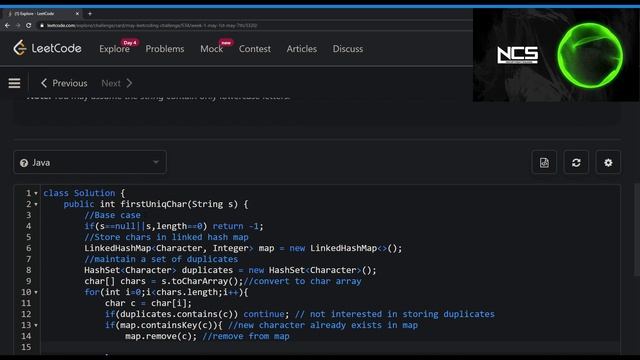Viewport: 640px width, 360px height.
Task: Click 'char c = char[i];' on line 11
Action: coord(148,303)
